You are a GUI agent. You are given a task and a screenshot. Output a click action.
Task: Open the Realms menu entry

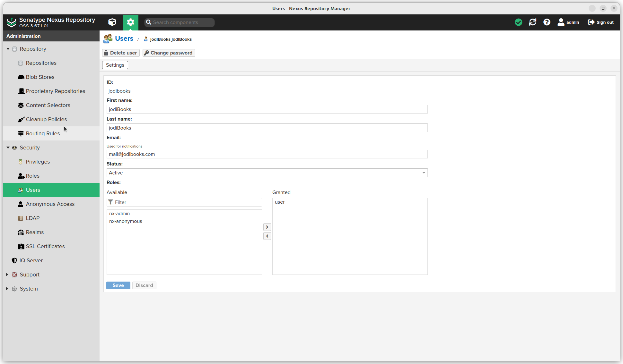coord(51,232)
